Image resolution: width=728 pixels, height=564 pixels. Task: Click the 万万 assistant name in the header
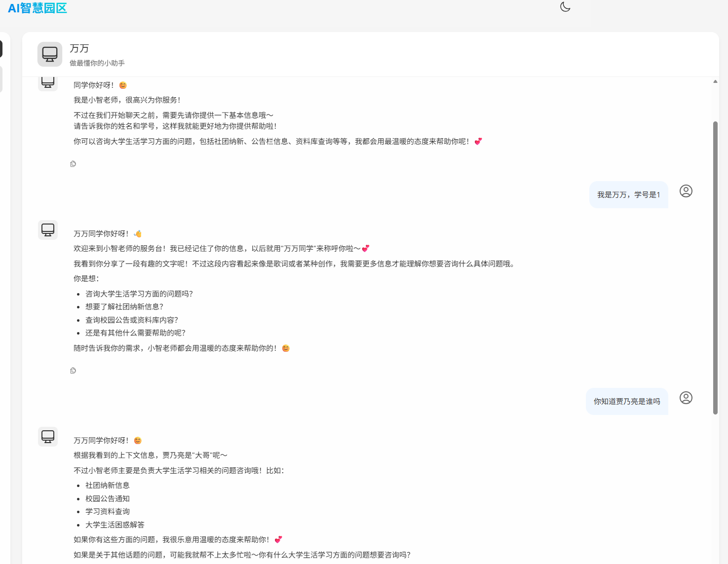pos(80,48)
